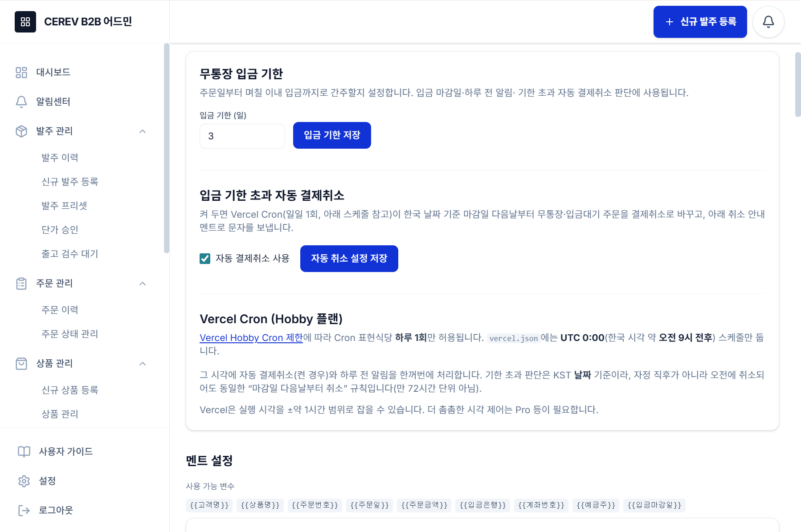The image size is (801, 532).
Task: Open 주문 상태 관리 page
Action: coord(69,333)
